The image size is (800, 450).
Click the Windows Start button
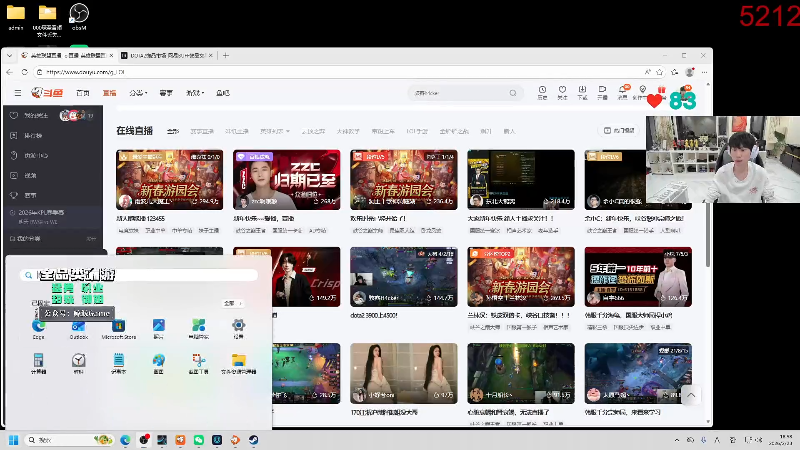[x=14, y=440]
